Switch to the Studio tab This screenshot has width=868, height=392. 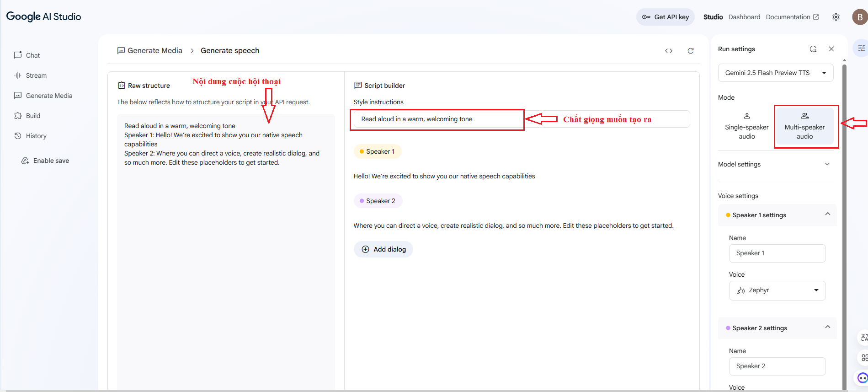[x=713, y=17]
